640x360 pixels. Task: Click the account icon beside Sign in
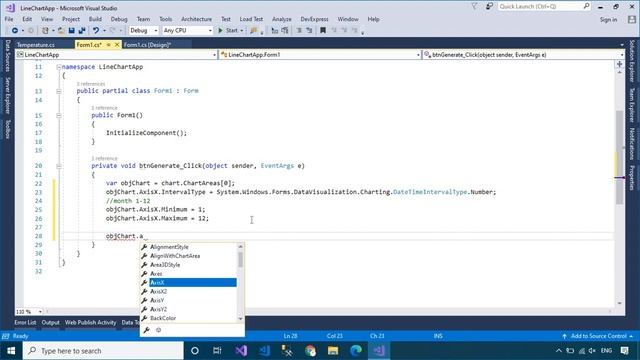pos(632,19)
